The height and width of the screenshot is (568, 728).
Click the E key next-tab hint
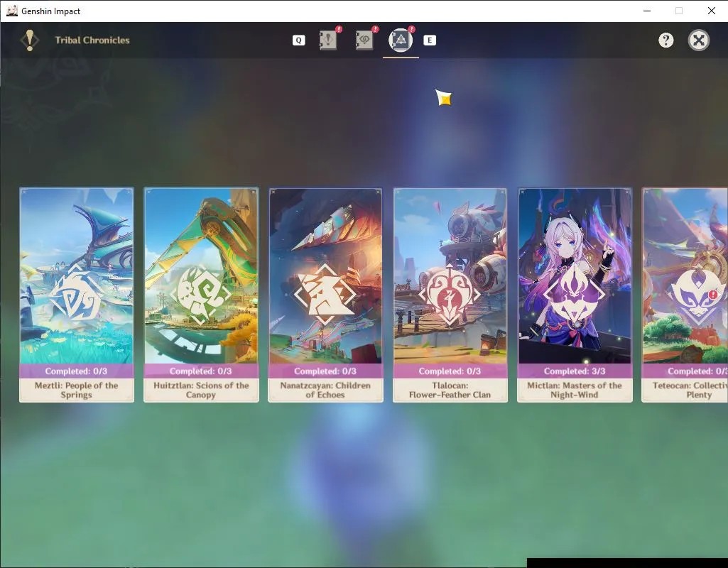pos(430,40)
